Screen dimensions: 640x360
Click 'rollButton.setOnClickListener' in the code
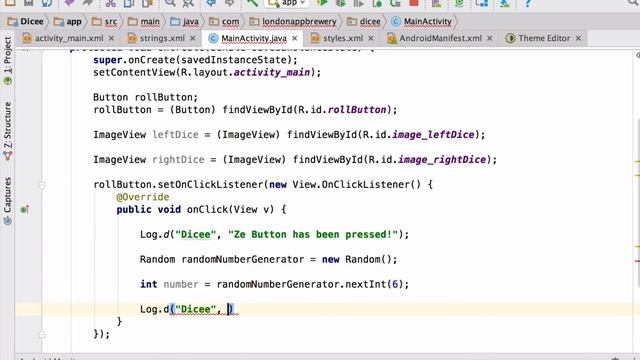[178, 184]
